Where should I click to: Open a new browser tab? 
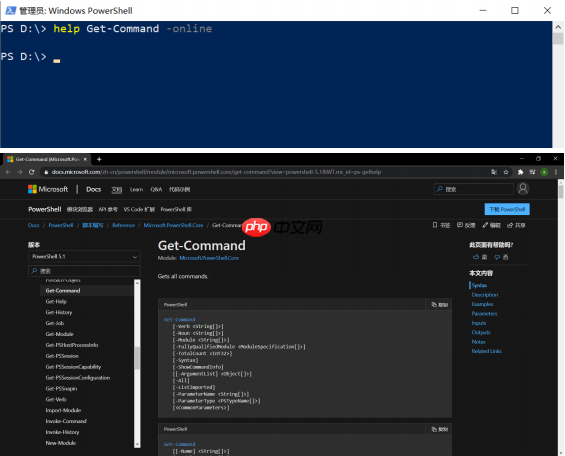pos(99,159)
